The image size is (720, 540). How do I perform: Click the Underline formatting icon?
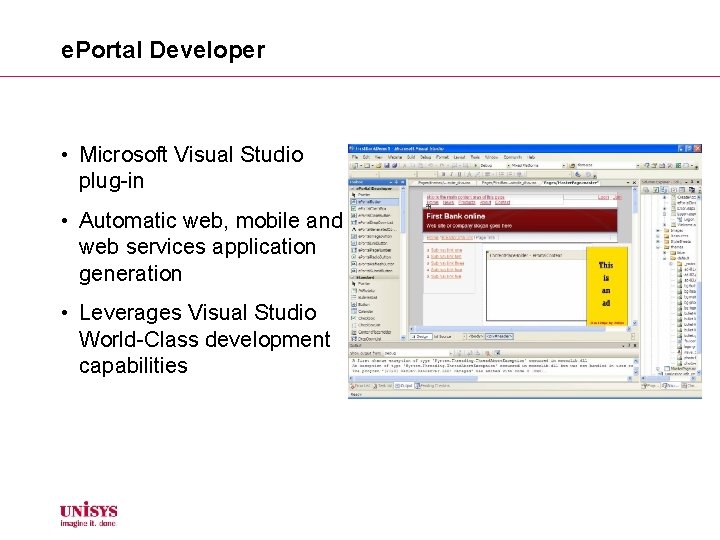tap(460, 174)
